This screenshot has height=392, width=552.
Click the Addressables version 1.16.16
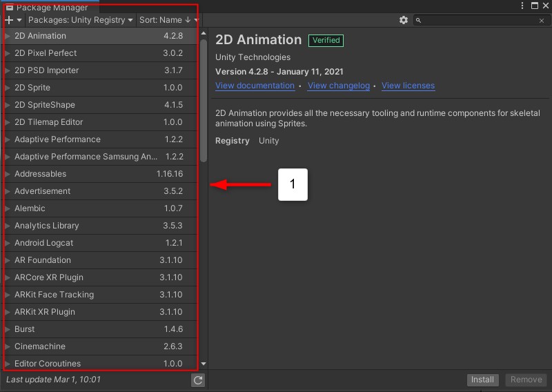[x=170, y=174]
